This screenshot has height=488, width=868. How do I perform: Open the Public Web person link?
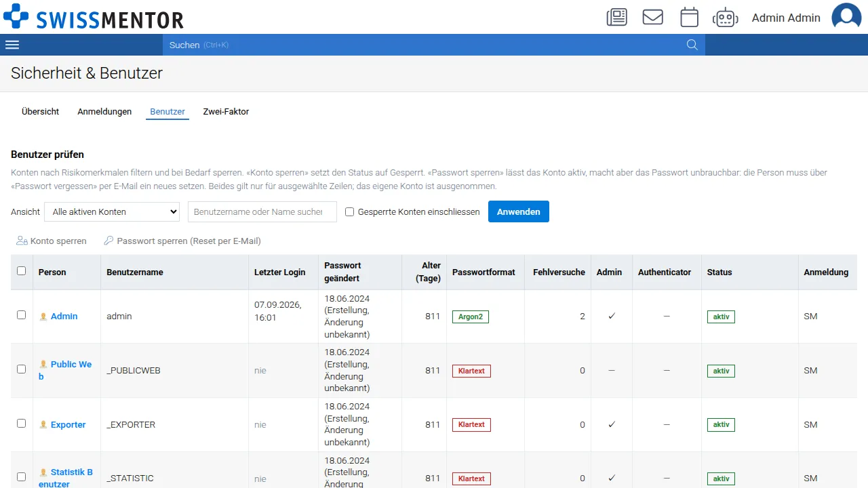click(65, 370)
